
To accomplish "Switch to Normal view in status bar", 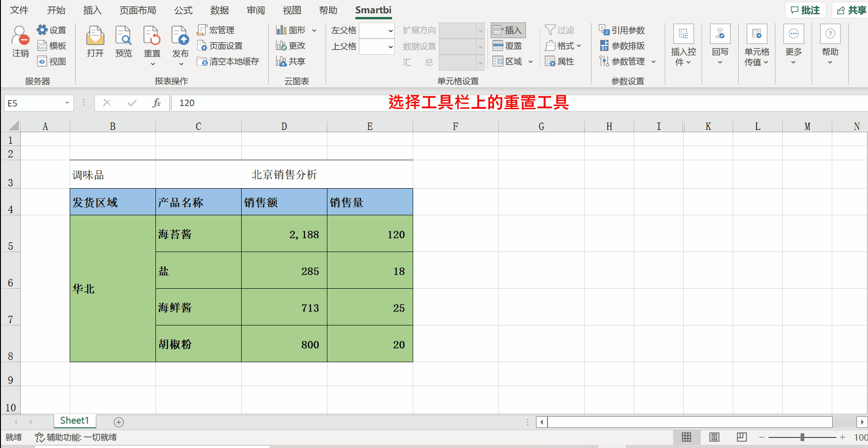I will [686, 437].
